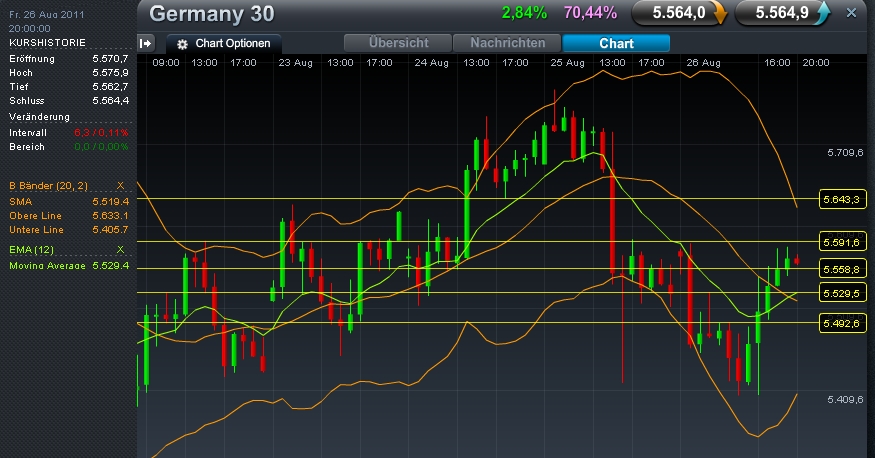875x458 pixels.
Task: Select the Chart tab
Action: pyautogui.click(x=616, y=43)
